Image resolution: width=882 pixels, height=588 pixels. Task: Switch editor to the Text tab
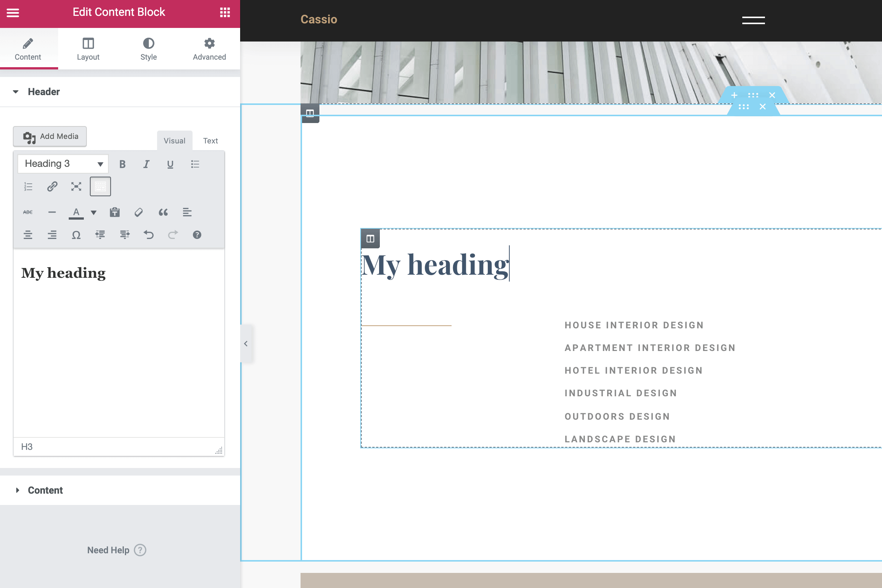click(210, 141)
